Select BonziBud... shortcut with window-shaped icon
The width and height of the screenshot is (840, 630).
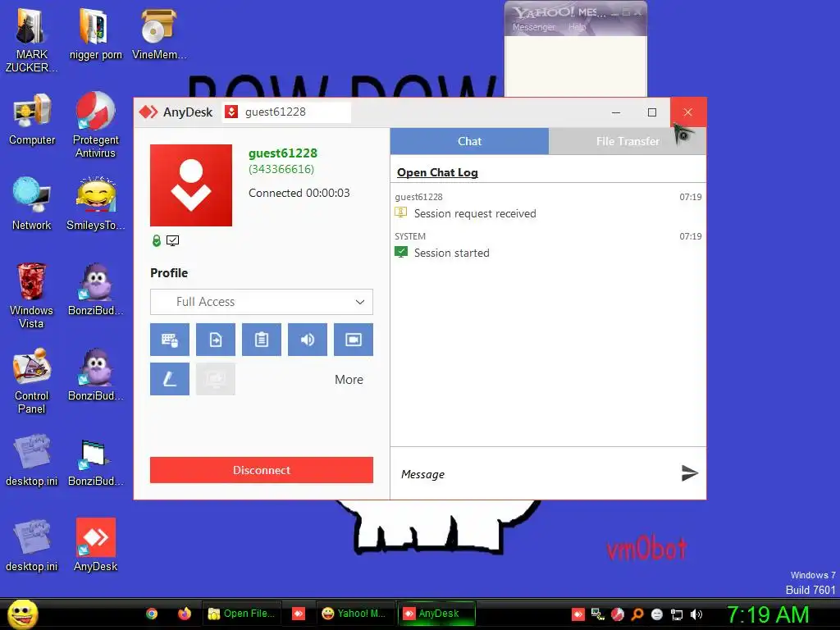pyautogui.click(x=95, y=463)
